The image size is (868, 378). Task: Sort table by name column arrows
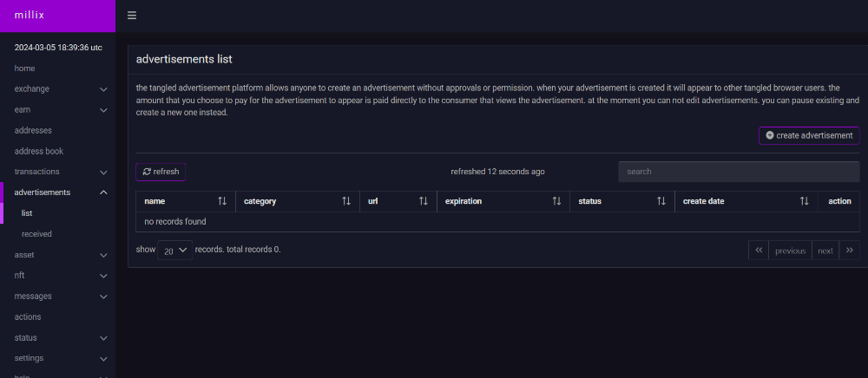pos(222,201)
